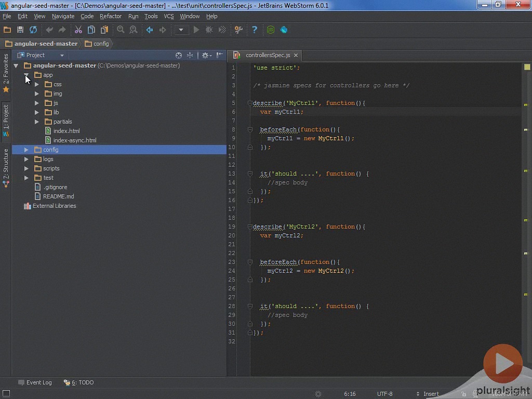The image size is (532, 399).
Task: Open the Navigate menu
Action: [63, 16]
